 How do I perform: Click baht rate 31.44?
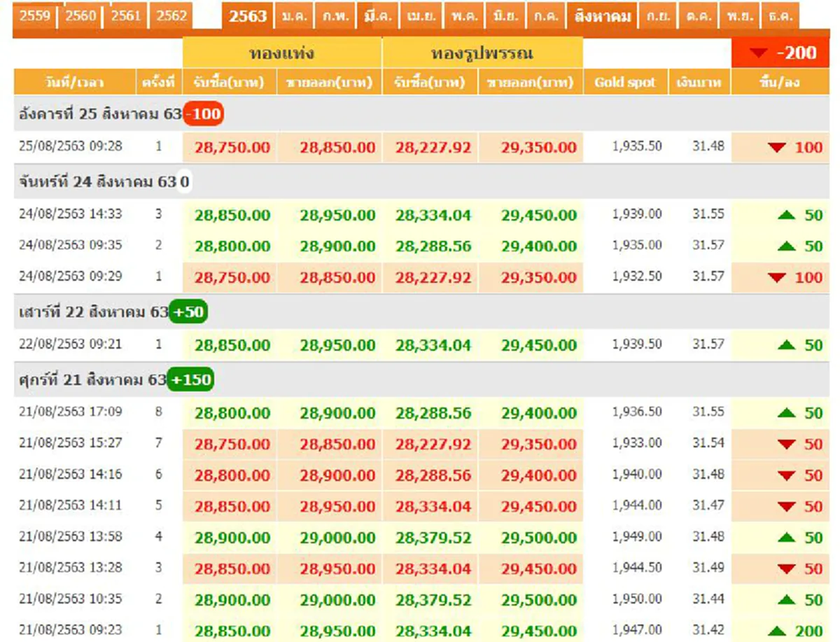[708, 599]
